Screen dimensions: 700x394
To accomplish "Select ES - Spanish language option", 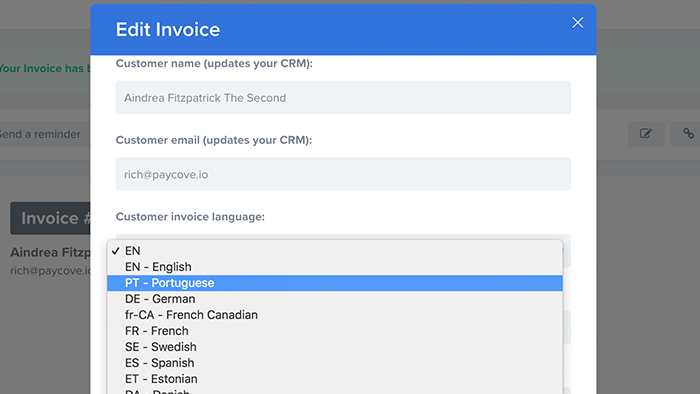I will pyautogui.click(x=335, y=363).
